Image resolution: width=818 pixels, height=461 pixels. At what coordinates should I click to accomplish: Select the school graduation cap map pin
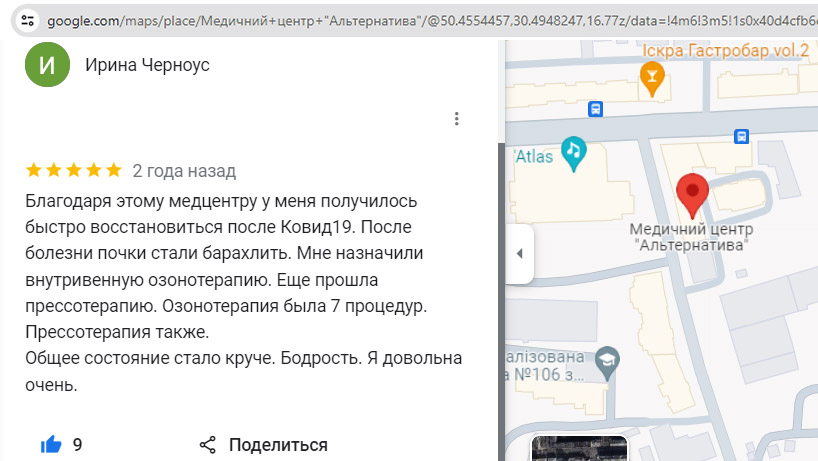607,358
